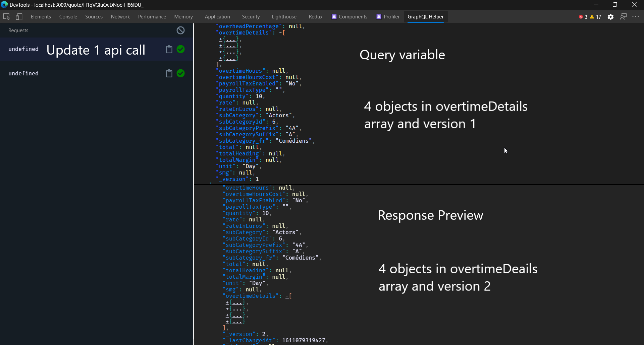Click the error counter showing 3 errors

(x=583, y=16)
